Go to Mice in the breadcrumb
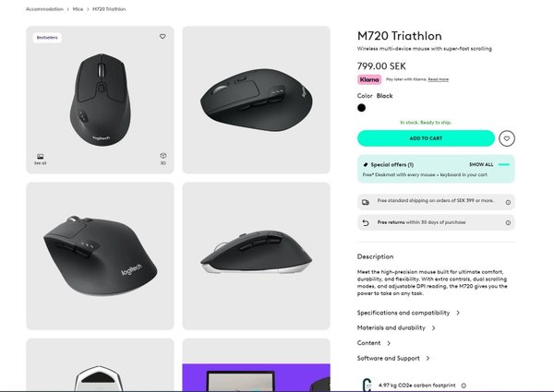 coord(78,9)
